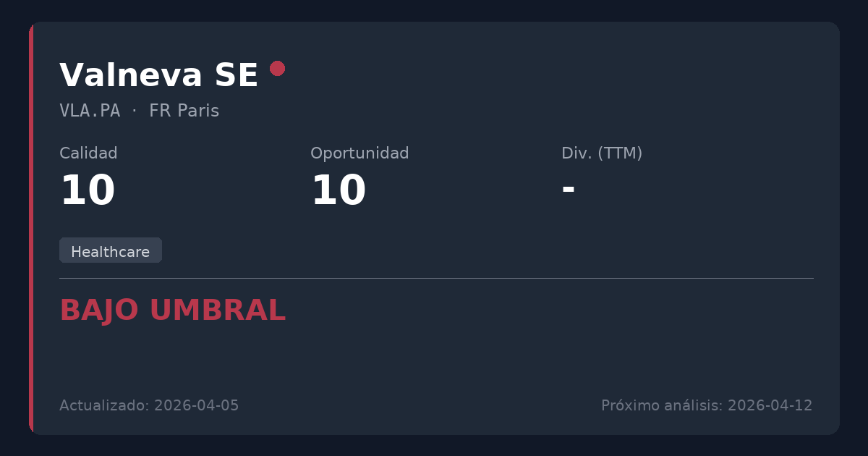This screenshot has width=868, height=456.
Task: Click the red status dot beside Valneva SE
Action: [x=277, y=68]
